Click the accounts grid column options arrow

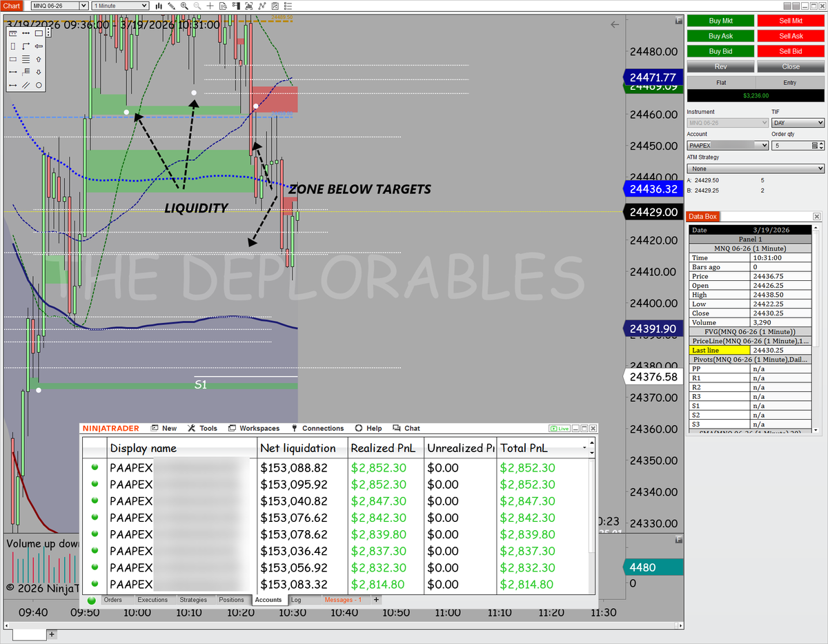coord(585,448)
